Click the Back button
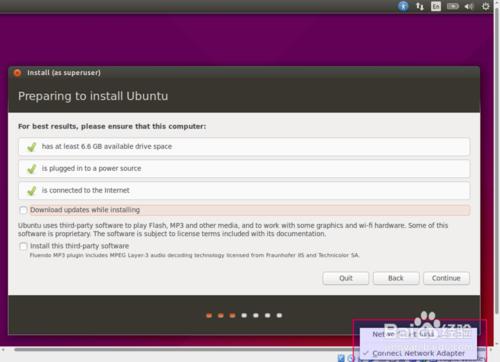 click(396, 278)
